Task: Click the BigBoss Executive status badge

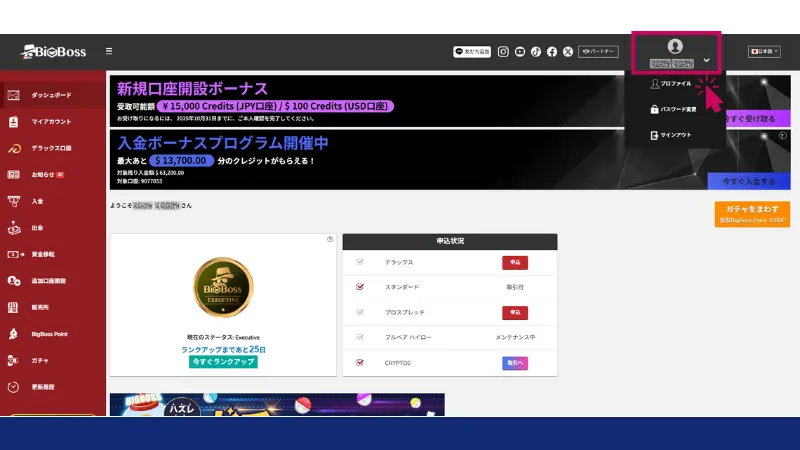Action: click(x=223, y=286)
